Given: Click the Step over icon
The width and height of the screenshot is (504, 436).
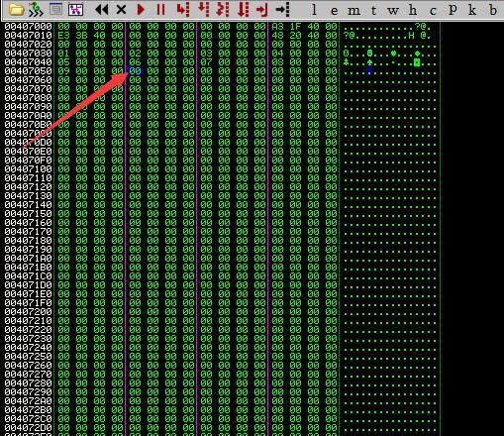Looking at the screenshot, I should click(203, 10).
